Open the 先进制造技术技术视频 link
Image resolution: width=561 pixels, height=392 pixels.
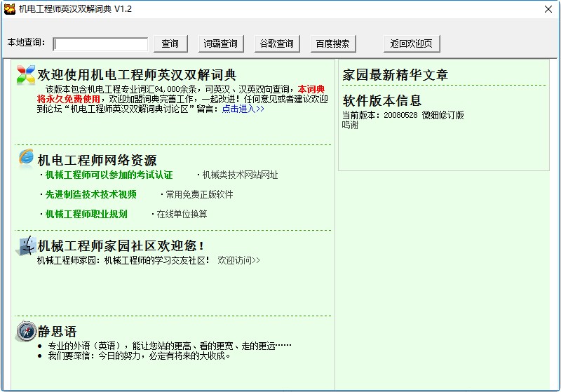point(91,194)
